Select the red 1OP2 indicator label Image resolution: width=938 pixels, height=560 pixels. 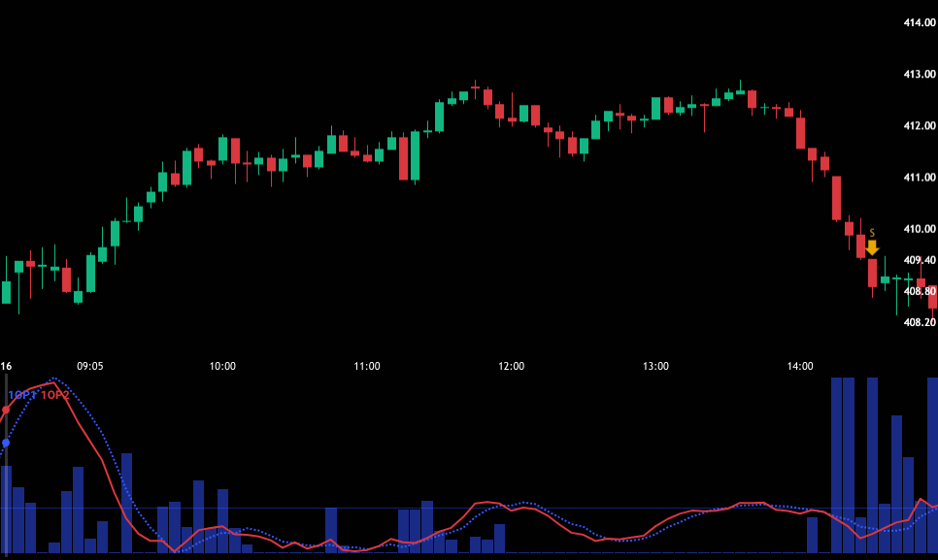tap(55, 395)
